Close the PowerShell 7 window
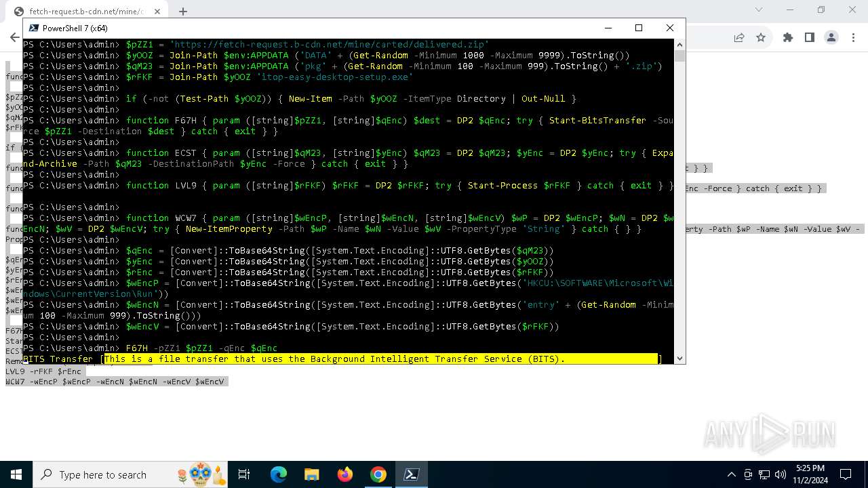The image size is (868, 488). point(670,28)
